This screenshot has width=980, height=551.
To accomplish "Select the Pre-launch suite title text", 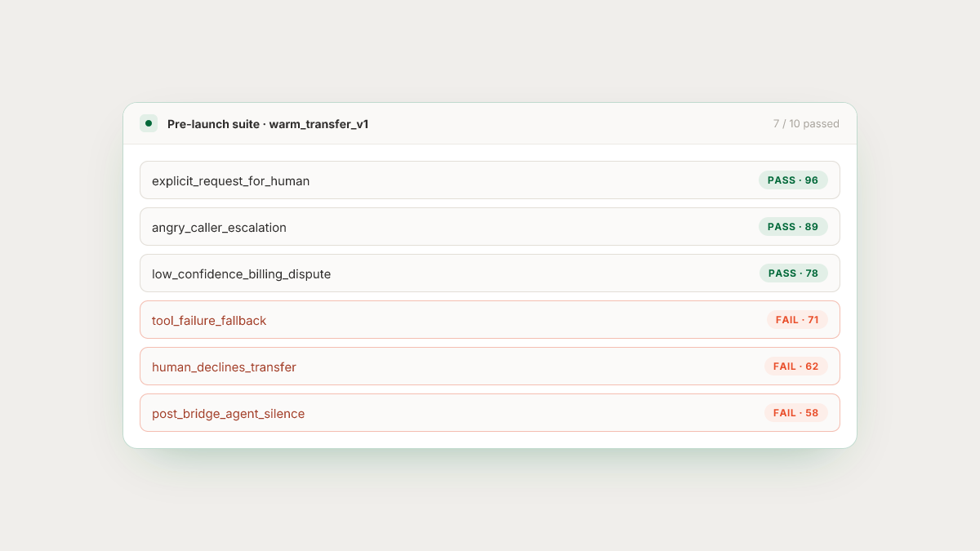I will coord(213,124).
